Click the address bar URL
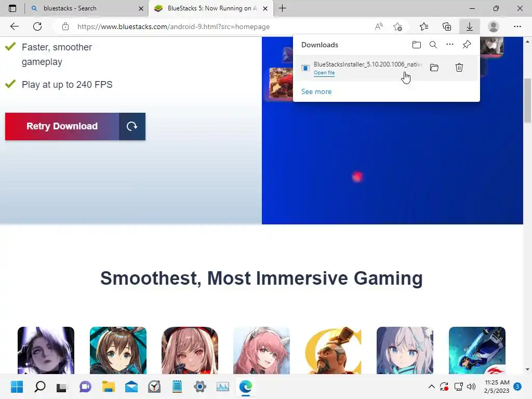Viewport: 532px width, 399px height. pyautogui.click(x=174, y=26)
